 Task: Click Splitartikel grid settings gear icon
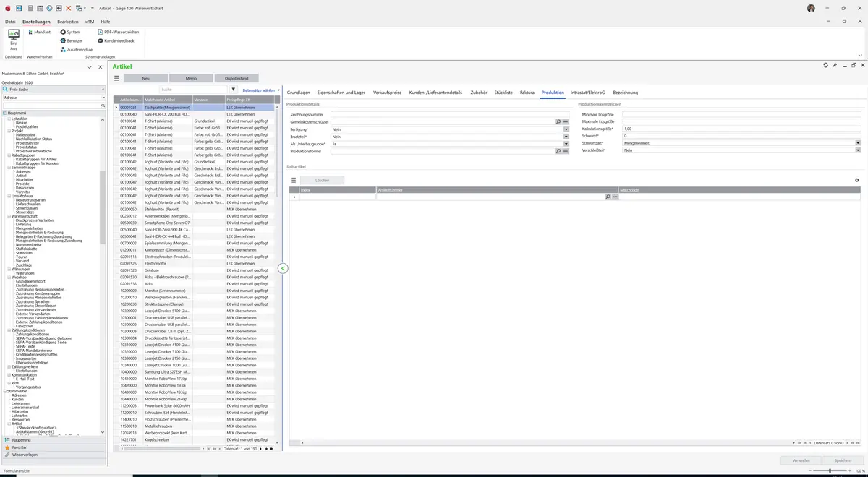857,180
